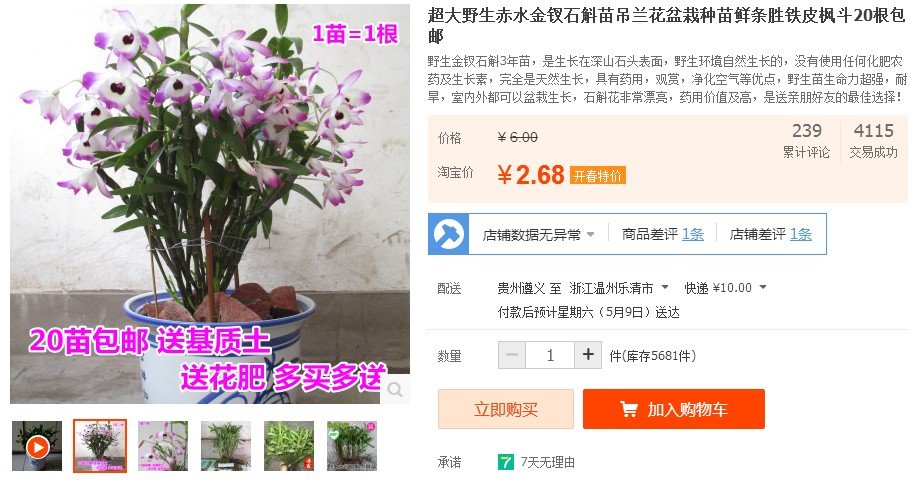
Task: Click the quantity input field
Action: (x=550, y=355)
